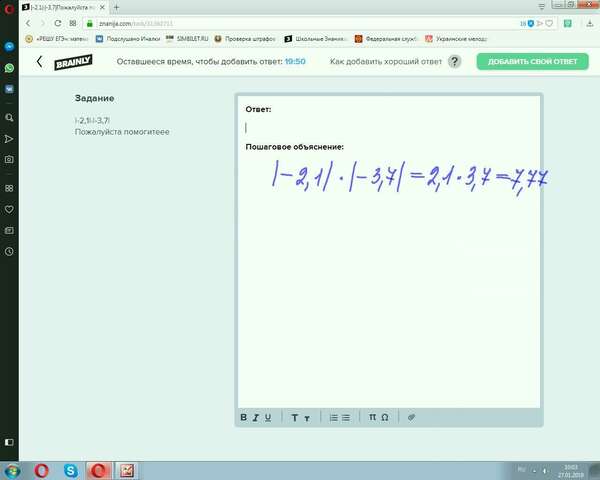Bookmark page with heart in address bar
Screen dimensions: 600x480
(x=549, y=24)
